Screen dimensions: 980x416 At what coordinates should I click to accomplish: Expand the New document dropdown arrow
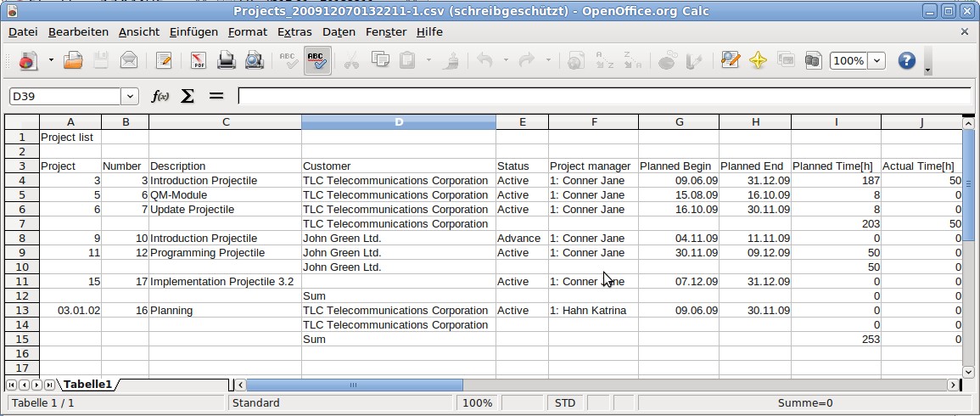[51, 60]
